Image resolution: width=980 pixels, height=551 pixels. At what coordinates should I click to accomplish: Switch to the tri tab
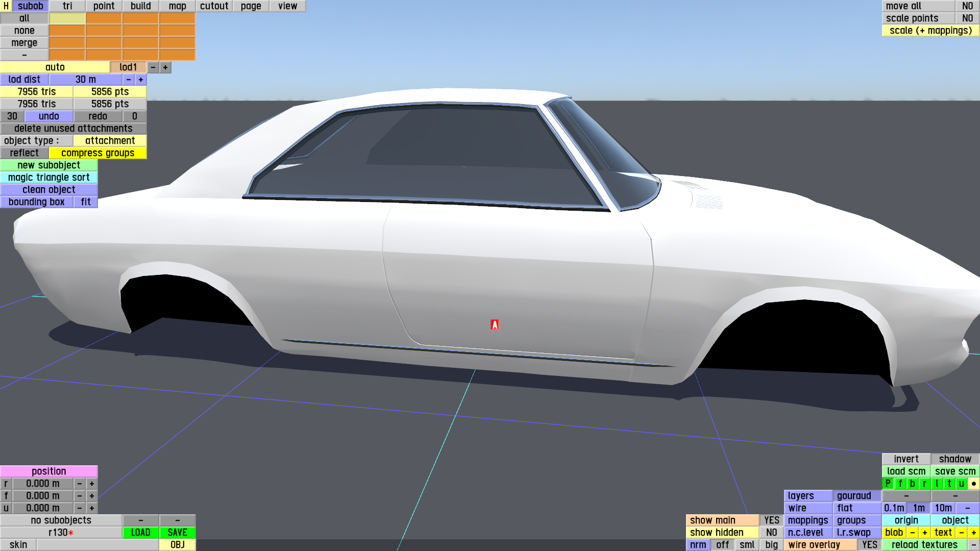coord(67,6)
